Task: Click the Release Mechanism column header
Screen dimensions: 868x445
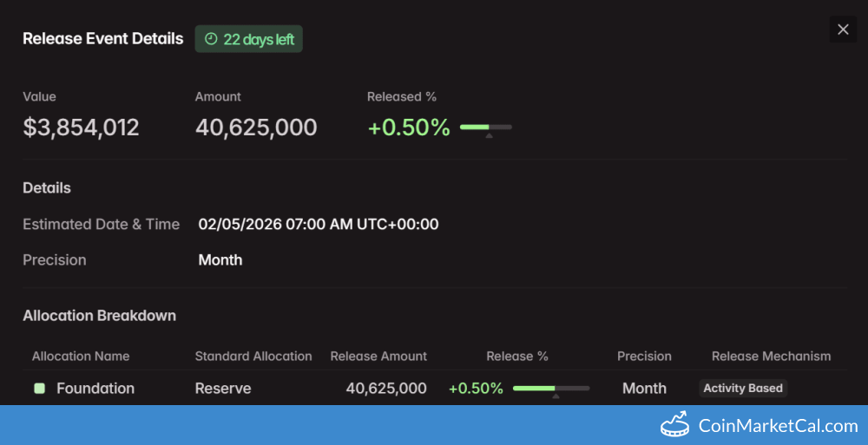Action: coord(771,356)
